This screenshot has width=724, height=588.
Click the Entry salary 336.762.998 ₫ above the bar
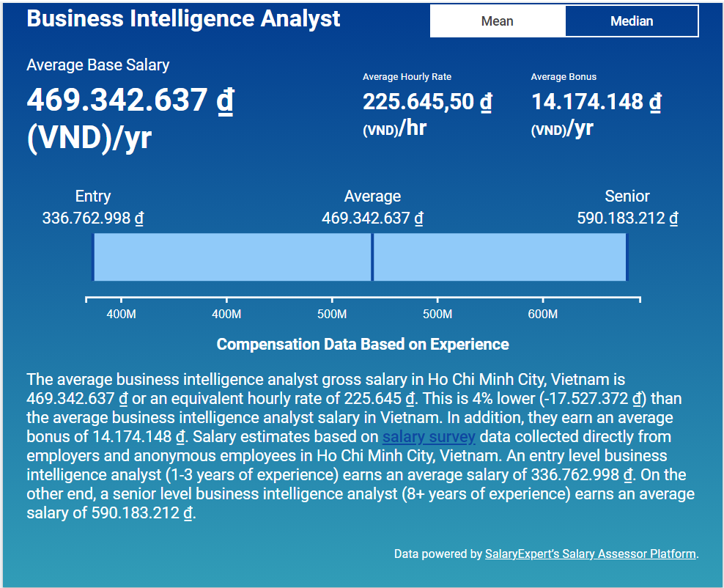[93, 218]
